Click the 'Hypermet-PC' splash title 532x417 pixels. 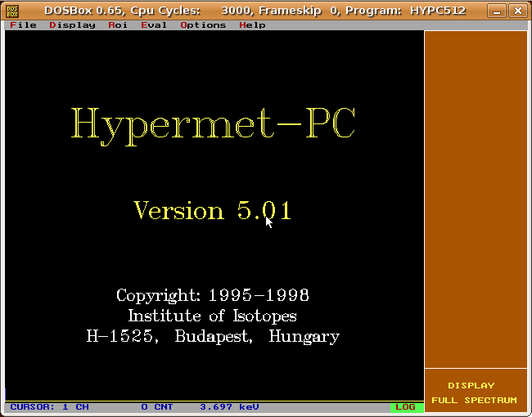(213, 126)
